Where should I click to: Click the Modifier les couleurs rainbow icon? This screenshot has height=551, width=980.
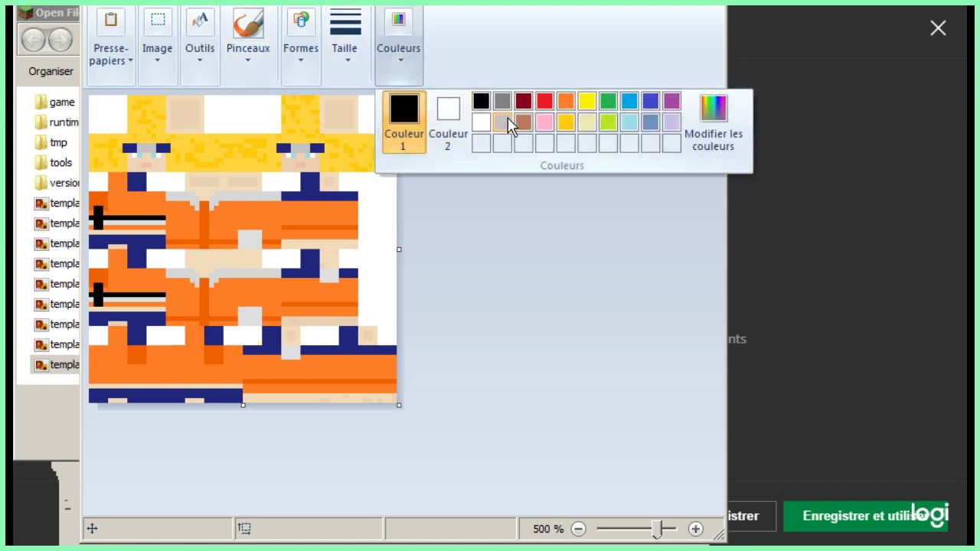(x=714, y=108)
